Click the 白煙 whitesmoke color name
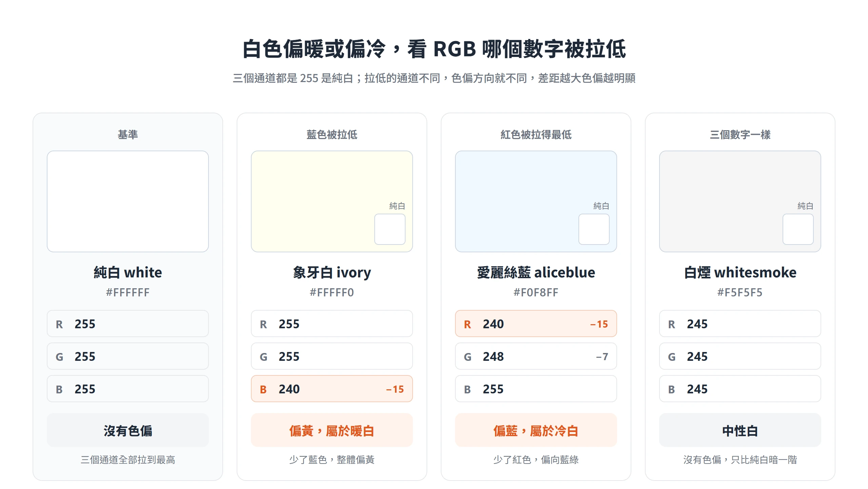 point(740,273)
